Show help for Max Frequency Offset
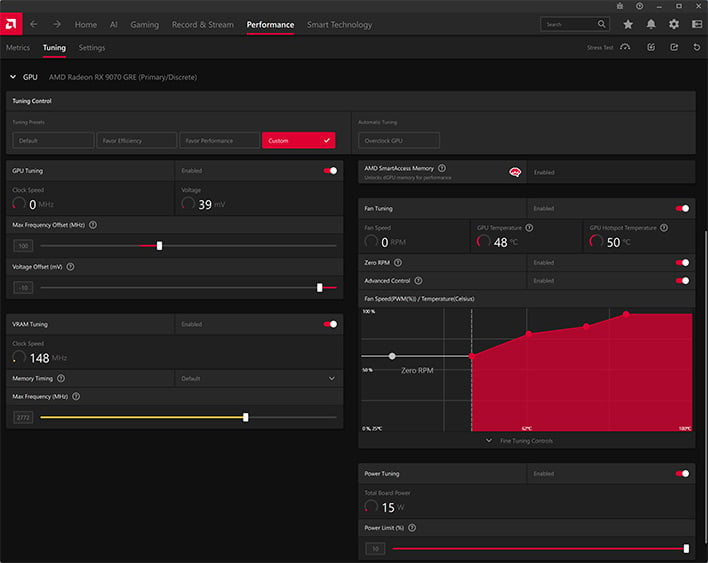Image resolution: width=708 pixels, height=563 pixels. coord(93,225)
